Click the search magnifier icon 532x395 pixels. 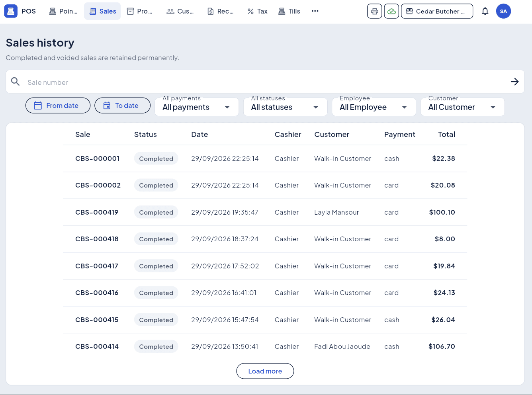pyautogui.click(x=16, y=82)
